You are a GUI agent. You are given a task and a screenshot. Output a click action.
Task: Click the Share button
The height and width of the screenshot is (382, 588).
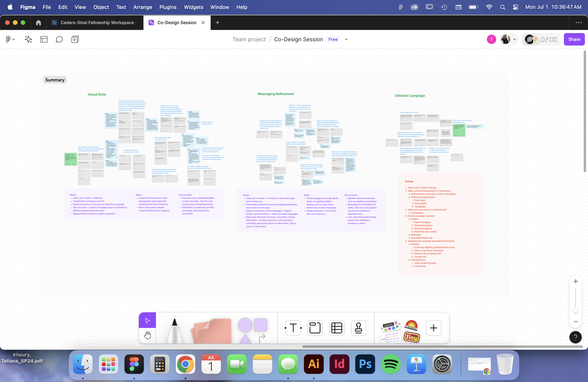pos(574,39)
